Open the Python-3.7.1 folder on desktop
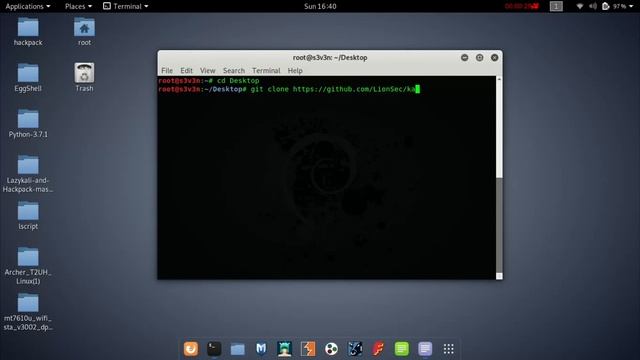Viewport: 640px width, 360px height. pos(28,124)
